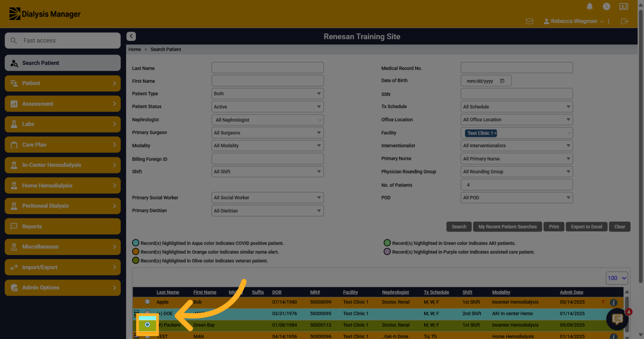Click the Dialysis Manager logo
This screenshot has width=644, height=339.
tap(45, 14)
